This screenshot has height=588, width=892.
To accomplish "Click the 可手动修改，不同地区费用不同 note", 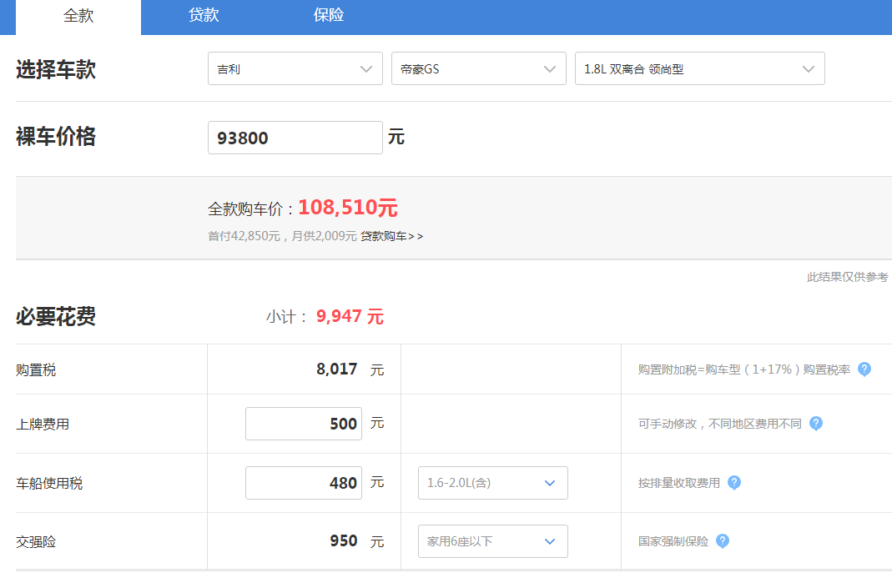I will [x=719, y=424].
